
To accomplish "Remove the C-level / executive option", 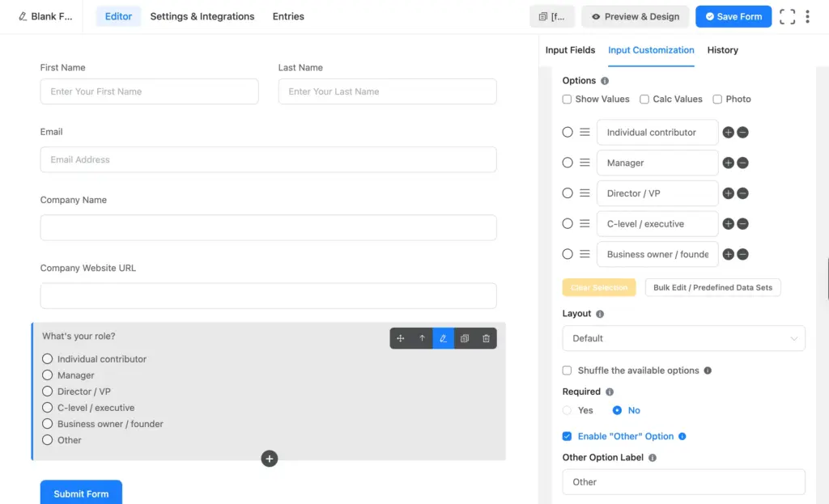I will pyautogui.click(x=743, y=223).
